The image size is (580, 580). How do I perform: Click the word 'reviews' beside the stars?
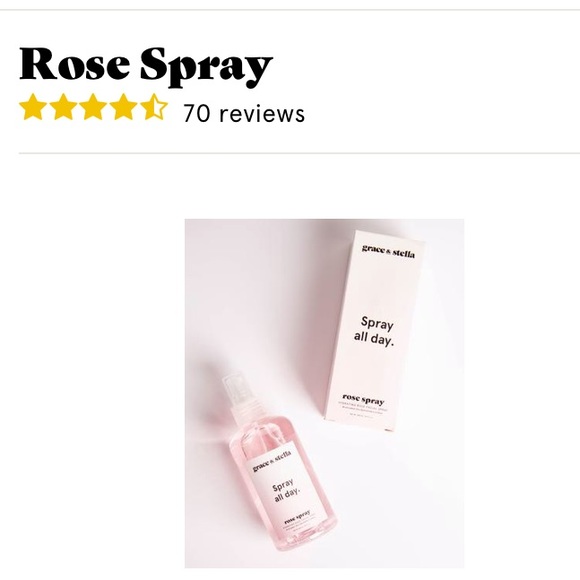tap(262, 113)
